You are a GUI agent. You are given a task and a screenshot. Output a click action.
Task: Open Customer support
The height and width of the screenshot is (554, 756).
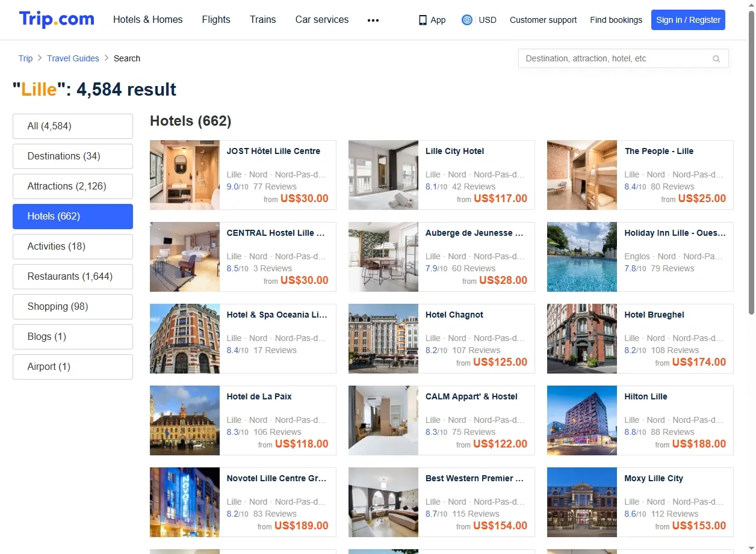(543, 20)
